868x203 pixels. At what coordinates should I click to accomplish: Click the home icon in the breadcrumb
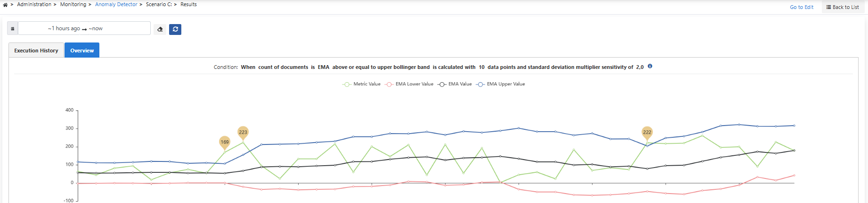tap(5, 5)
